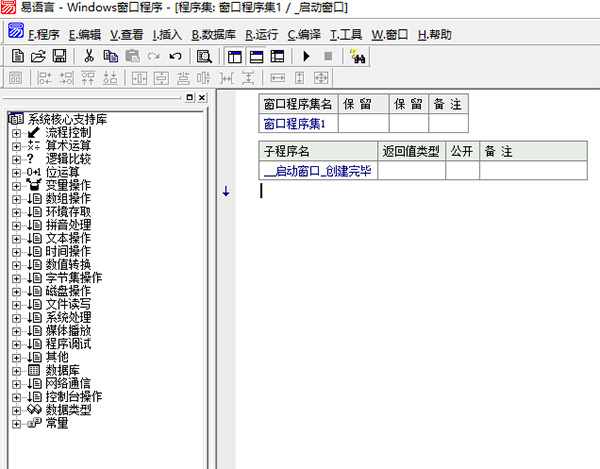This screenshot has height=469, width=600.
Task: Expand the 位运算 tree node
Action: pyautogui.click(x=16, y=173)
